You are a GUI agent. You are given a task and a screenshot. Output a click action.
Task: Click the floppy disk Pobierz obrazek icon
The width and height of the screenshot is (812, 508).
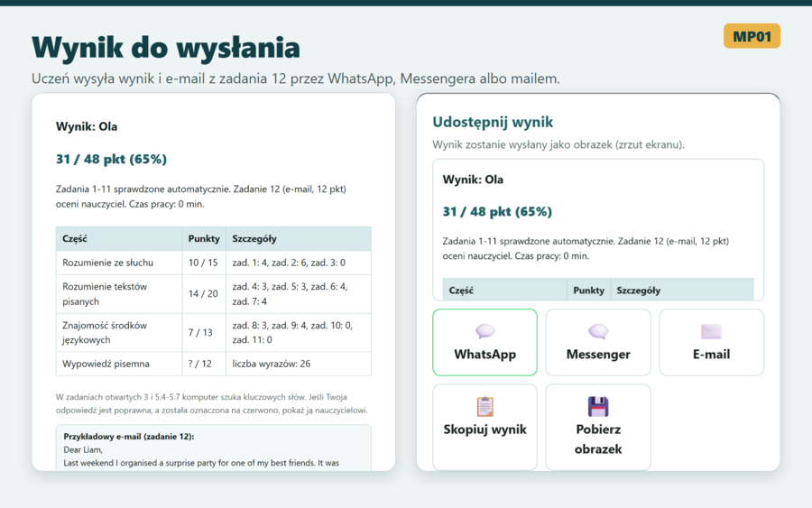tap(598, 407)
